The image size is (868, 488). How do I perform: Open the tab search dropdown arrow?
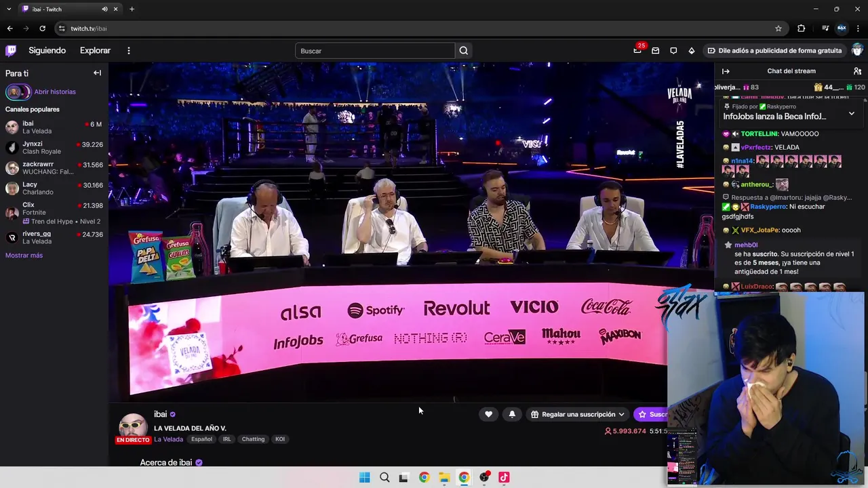(8, 9)
